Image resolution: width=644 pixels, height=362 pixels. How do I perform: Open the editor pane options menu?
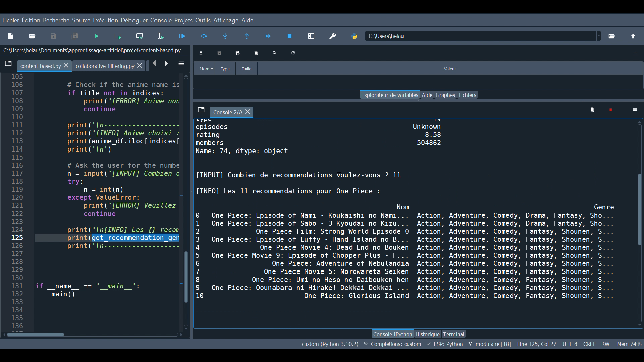click(x=181, y=64)
